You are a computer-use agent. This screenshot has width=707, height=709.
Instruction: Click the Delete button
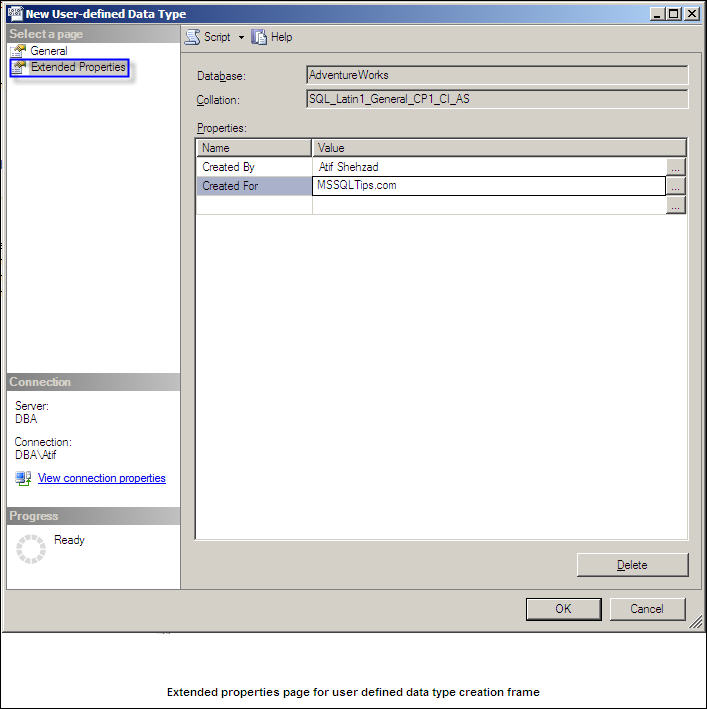(632, 565)
